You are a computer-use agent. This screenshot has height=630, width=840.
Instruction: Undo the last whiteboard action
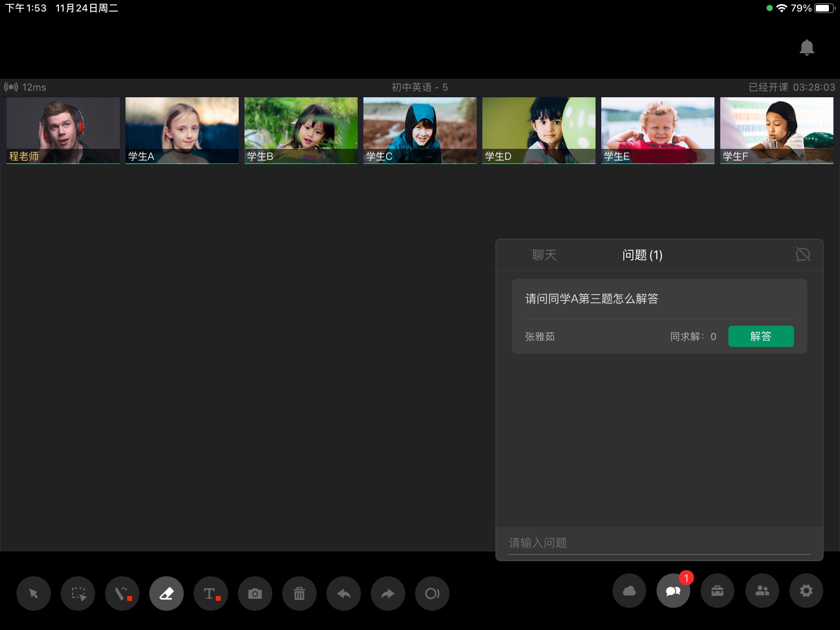tap(344, 593)
